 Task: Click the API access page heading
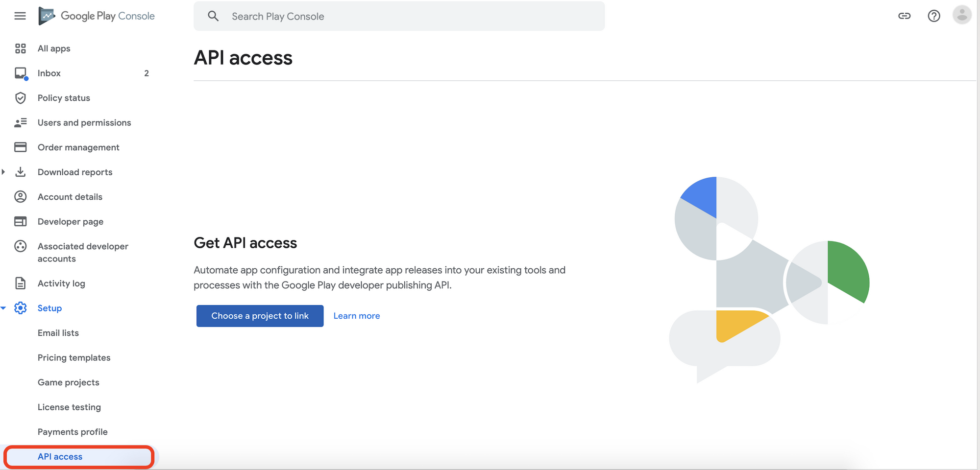(x=243, y=58)
